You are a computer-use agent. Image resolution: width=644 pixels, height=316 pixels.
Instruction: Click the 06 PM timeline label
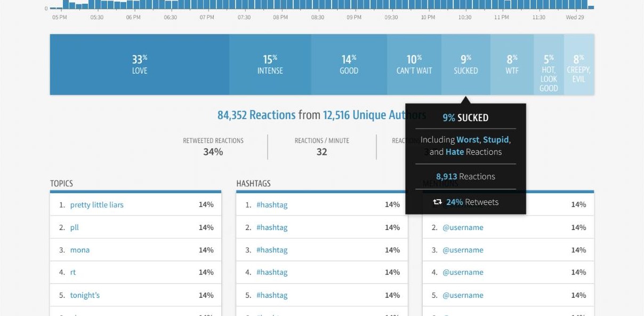(133, 18)
